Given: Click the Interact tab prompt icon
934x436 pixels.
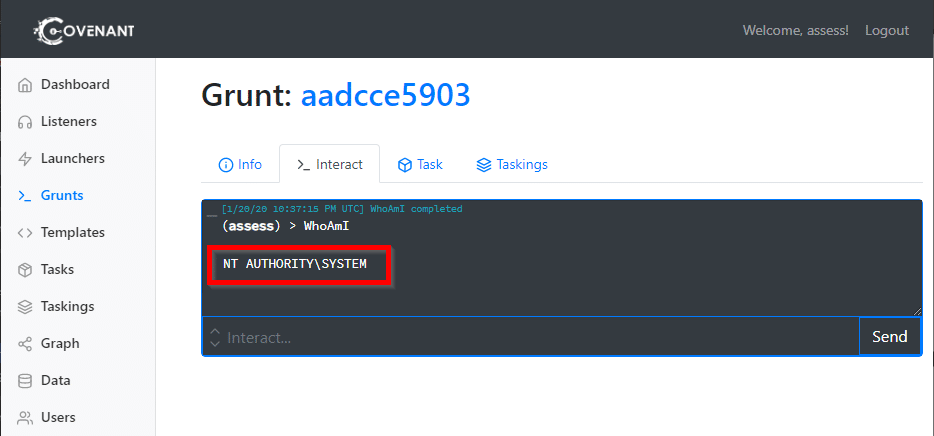Looking at the screenshot, I should point(304,165).
